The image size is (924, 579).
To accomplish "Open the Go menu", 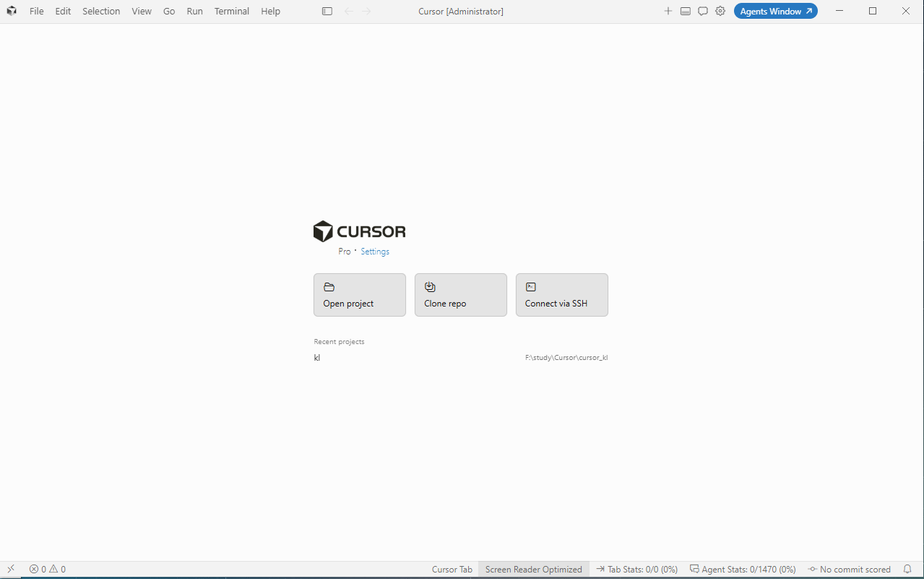I will click(169, 11).
